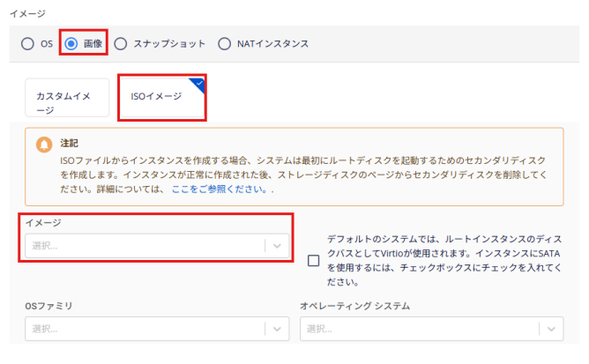Click inside the イメージ select field
The height and width of the screenshot is (364, 589).
coord(145,246)
